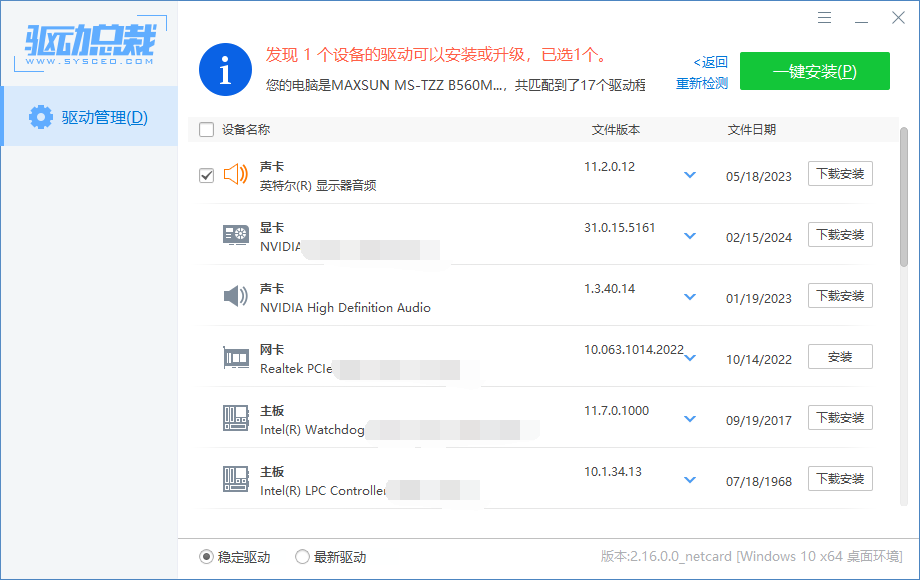The width and height of the screenshot is (920, 580).
Task: Click the motherboard icon for Intel(R) Watchdog
Action: click(x=234, y=418)
